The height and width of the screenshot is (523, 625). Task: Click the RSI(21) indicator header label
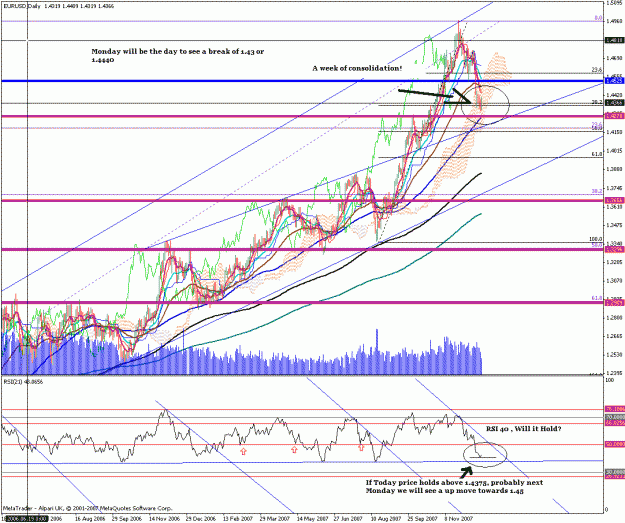pos(23,382)
